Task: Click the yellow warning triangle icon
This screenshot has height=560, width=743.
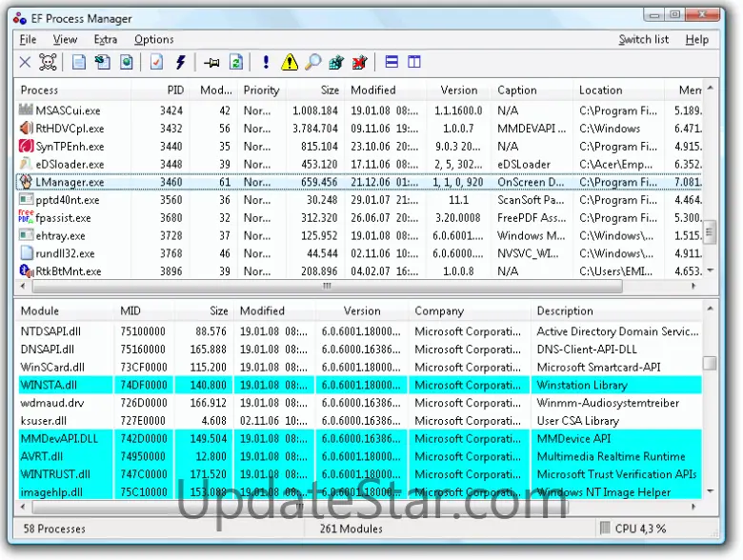Action: (290, 63)
